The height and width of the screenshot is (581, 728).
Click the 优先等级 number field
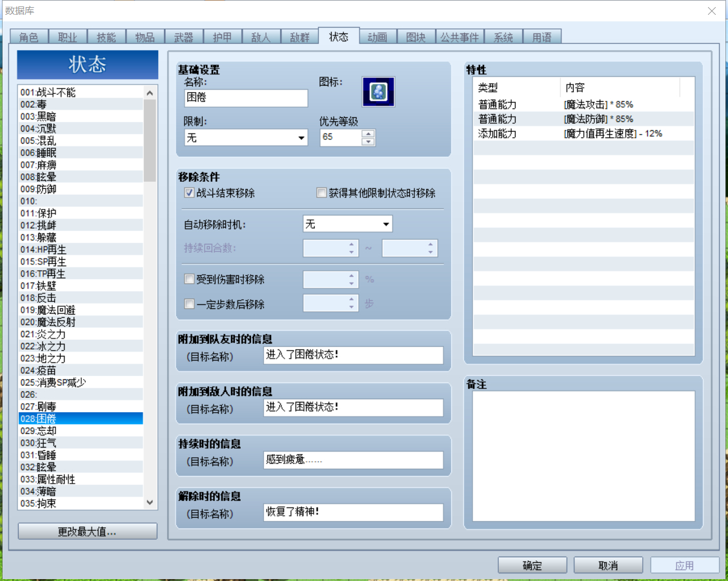click(x=341, y=137)
